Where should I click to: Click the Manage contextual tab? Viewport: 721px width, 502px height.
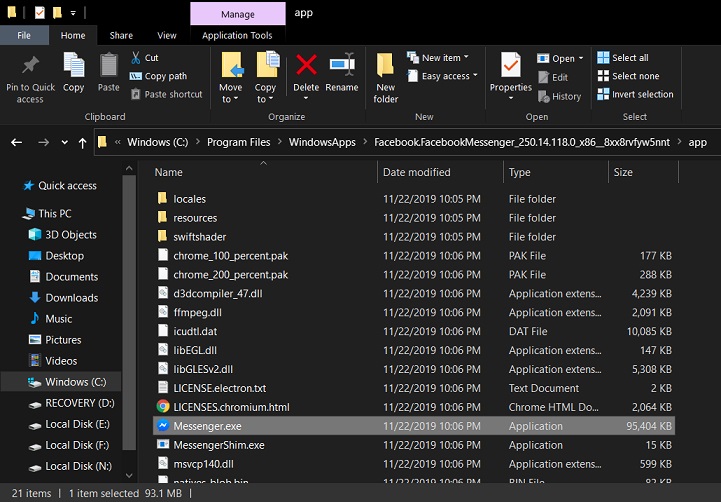click(238, 14)
